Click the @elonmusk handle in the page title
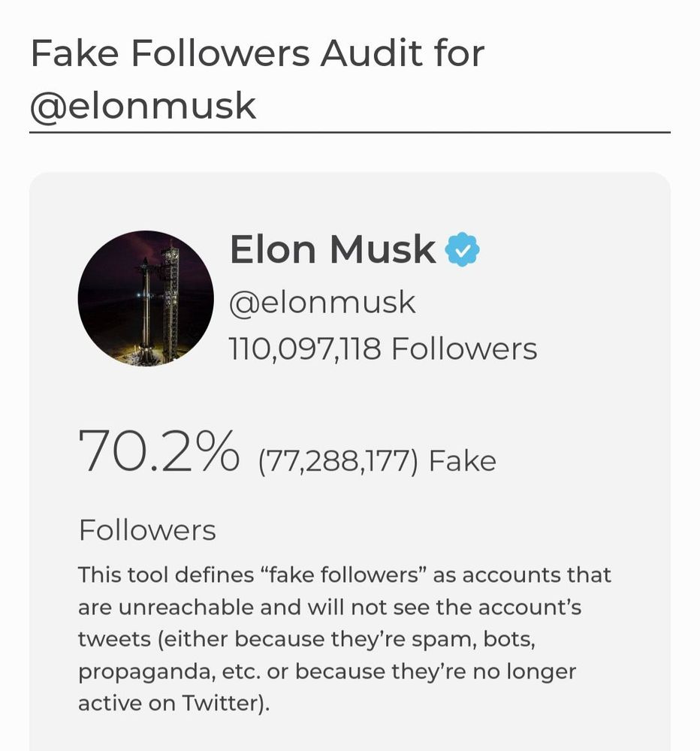Viewport: 700px width, 751px height. point(143,106)
